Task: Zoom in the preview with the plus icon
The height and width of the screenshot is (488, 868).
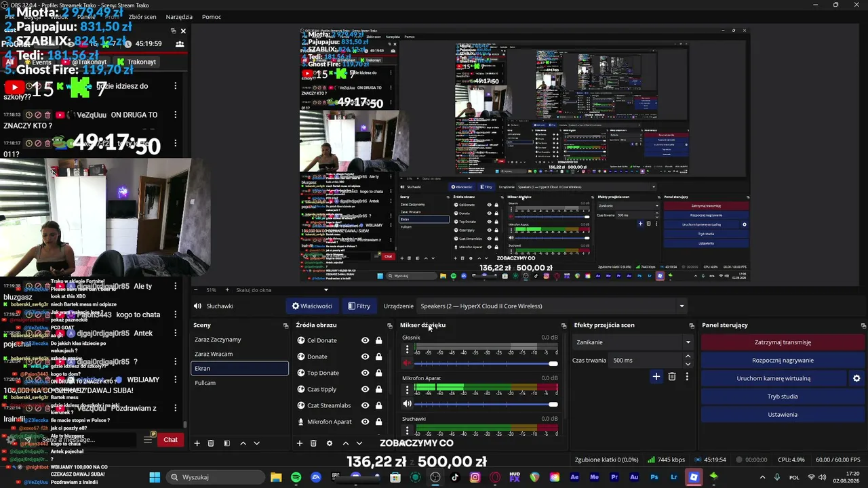Action: [x=227, y=290]
